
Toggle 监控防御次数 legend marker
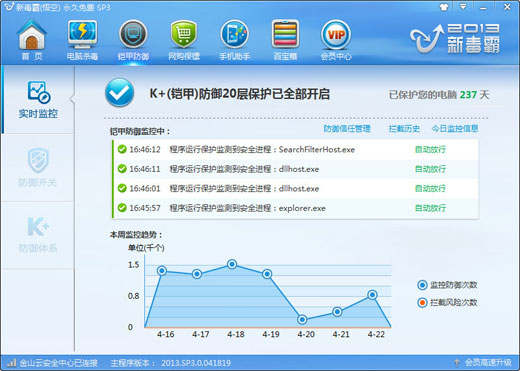(x=422, y=285)
